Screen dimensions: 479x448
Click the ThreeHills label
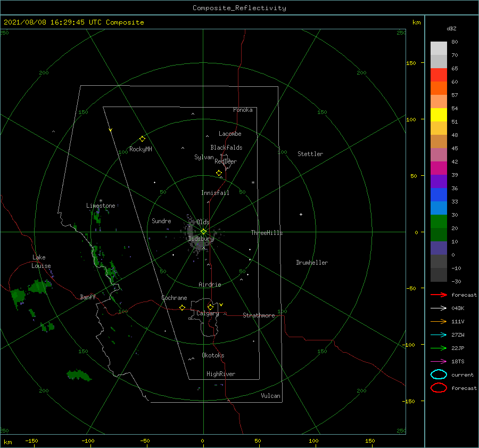pyautogui.click(x=267, y=233)
